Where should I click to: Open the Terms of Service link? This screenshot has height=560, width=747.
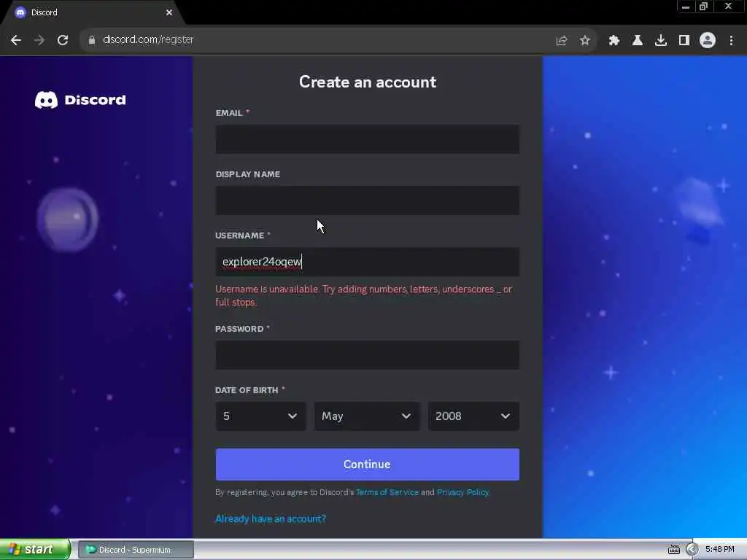[x=387, y=492]
